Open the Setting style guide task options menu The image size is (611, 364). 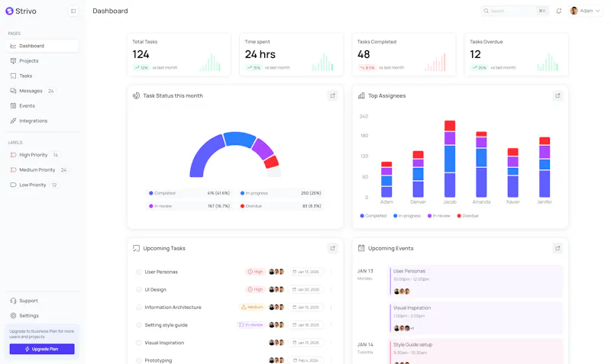(x=331, y=325)
